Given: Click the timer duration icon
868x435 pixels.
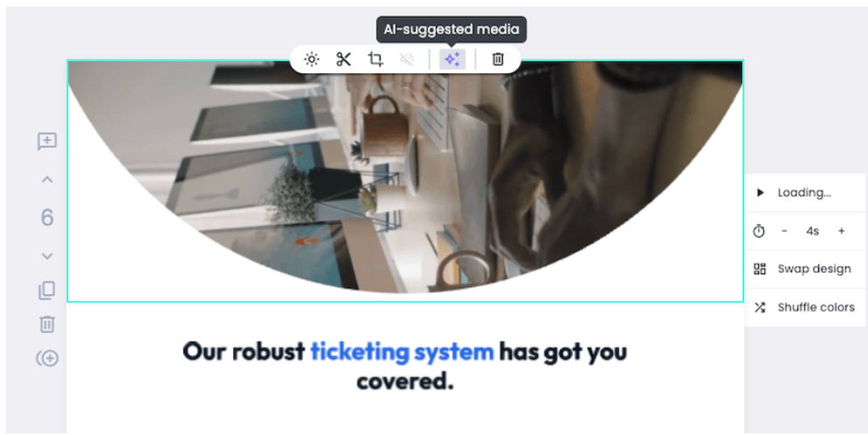Looking at the screenshot, I should pos(759,231).
